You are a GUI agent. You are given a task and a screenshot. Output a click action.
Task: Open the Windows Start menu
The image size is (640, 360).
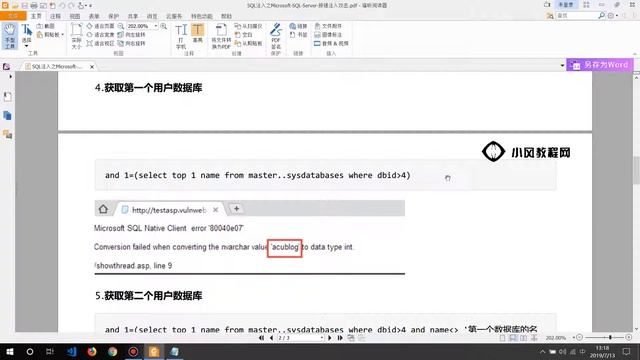pyautogui.click(x=10, y=351)
